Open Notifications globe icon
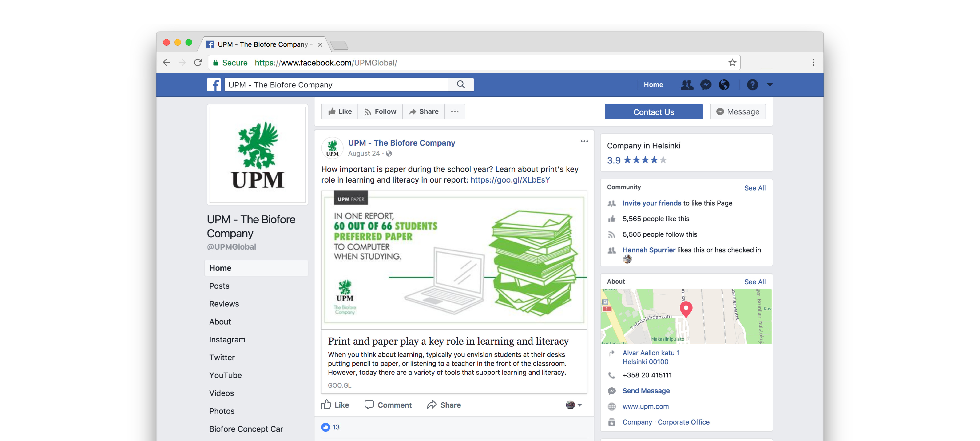Image resolution: width=980 pixels, height=441 pixels. pyautogui.click(x=724, y=84)
